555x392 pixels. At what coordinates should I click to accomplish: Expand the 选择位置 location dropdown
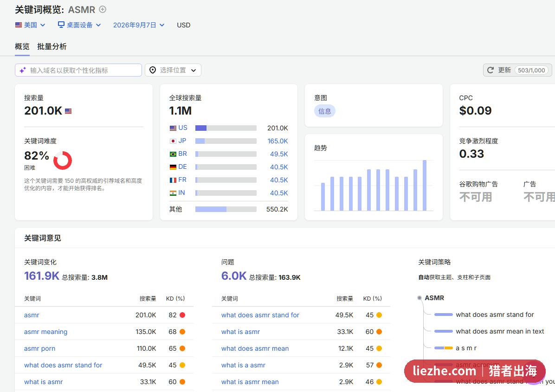coord(173,70)
